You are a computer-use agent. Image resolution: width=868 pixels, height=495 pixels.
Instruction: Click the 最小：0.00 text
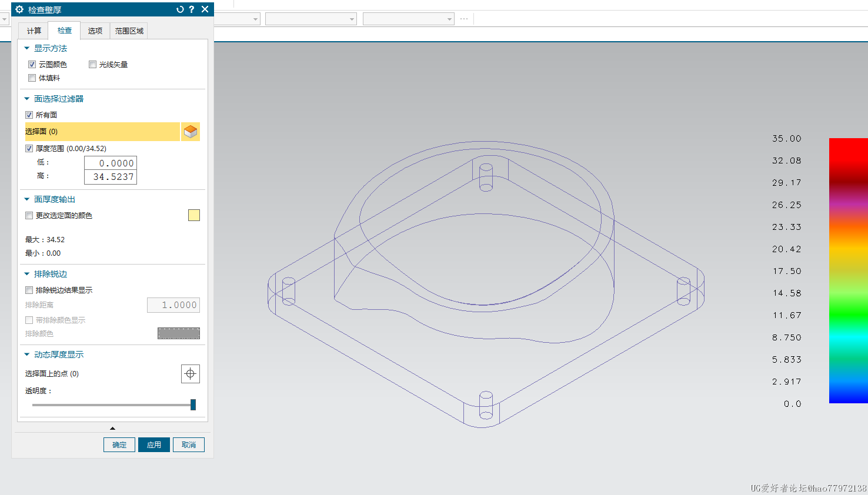[x=42, y=253]
